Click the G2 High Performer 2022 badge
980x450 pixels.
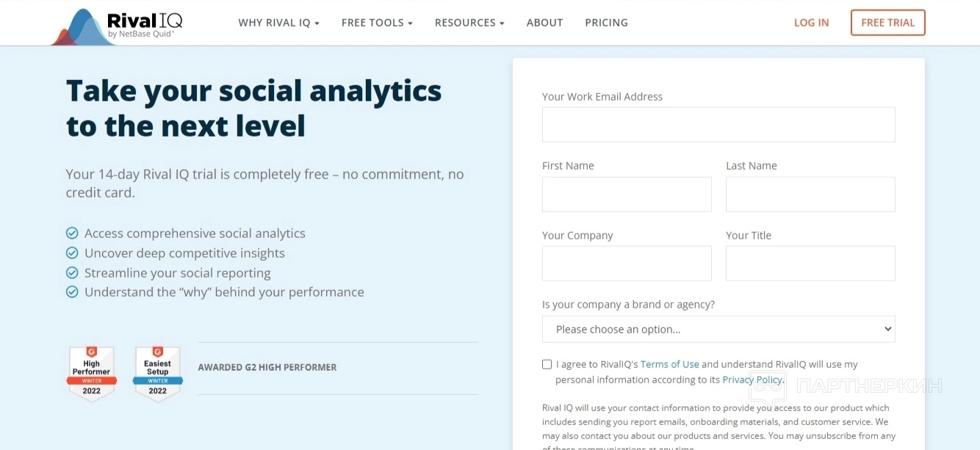(x=91, y=374)
